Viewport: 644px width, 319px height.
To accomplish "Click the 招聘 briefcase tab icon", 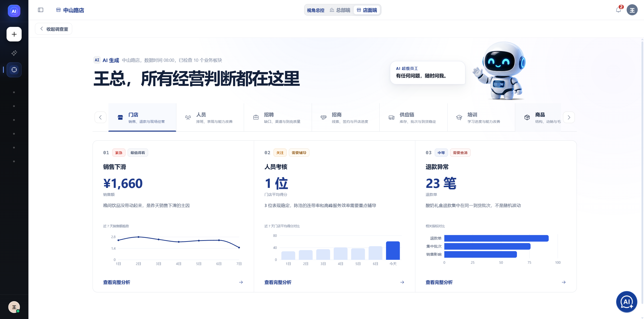I will click(256, 117).
